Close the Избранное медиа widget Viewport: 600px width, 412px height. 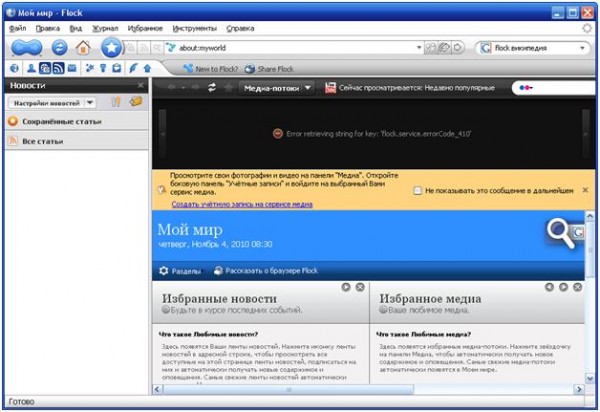(577, 287)
